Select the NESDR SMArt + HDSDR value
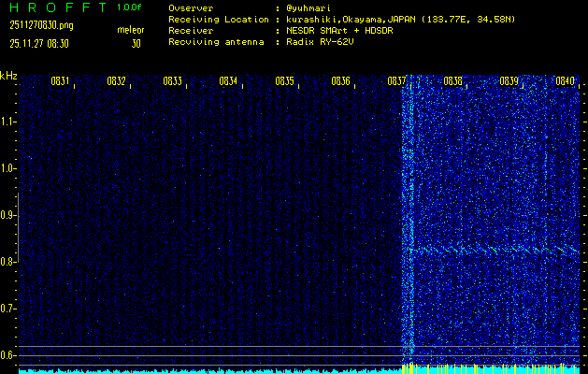This screenshot has width=588, height=374. click(339, 31)
